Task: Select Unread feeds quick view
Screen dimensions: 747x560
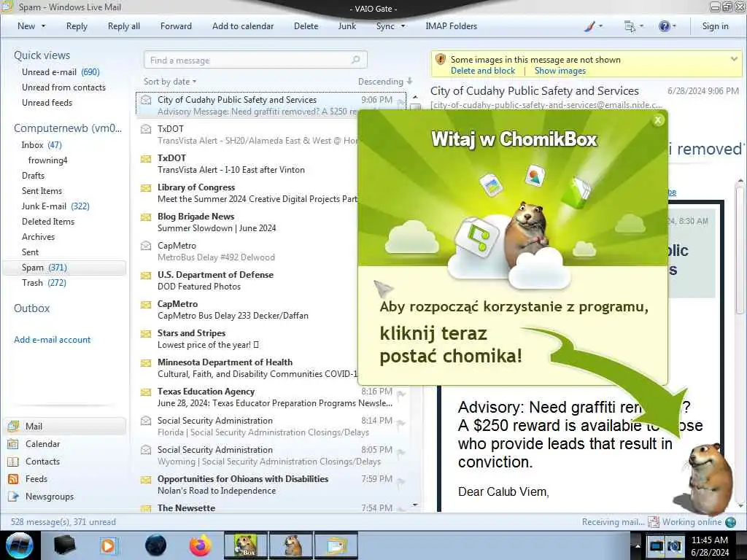Action: tap(47, 102)
